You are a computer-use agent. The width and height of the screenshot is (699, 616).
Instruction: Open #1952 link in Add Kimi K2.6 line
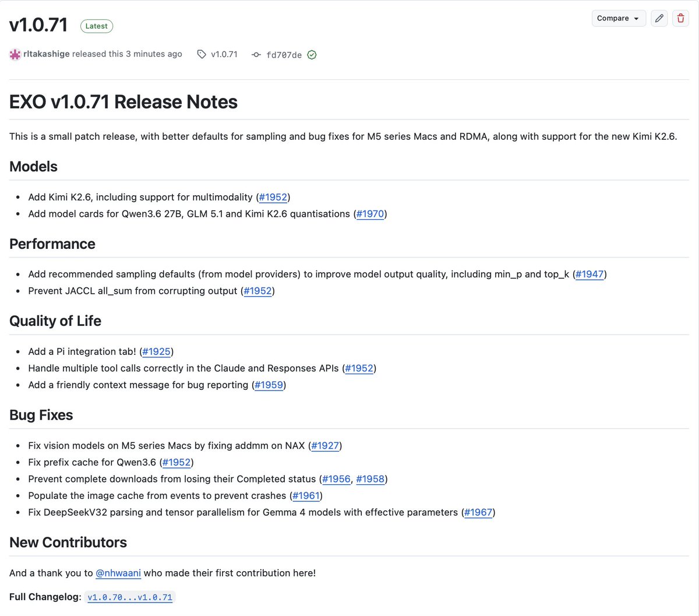click(273, 197)
